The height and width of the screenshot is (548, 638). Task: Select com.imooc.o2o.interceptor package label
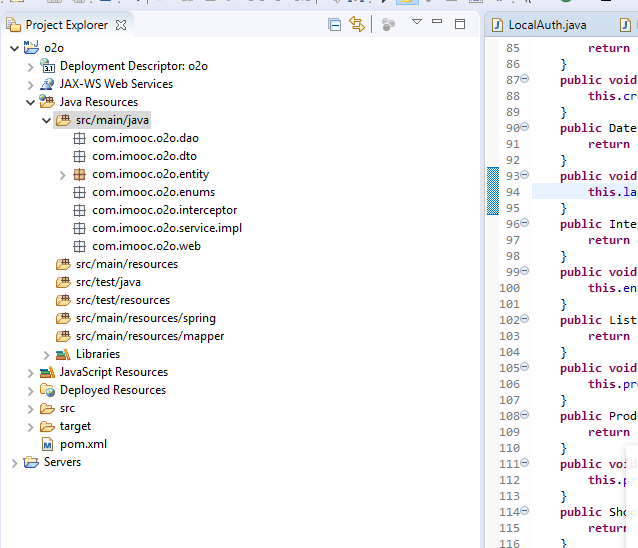[x=164, y=210]
